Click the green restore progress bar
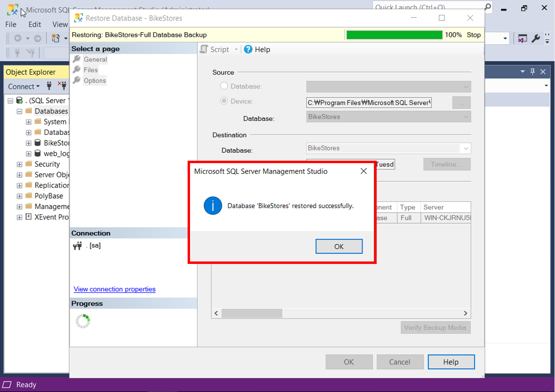 coord(394,35)
